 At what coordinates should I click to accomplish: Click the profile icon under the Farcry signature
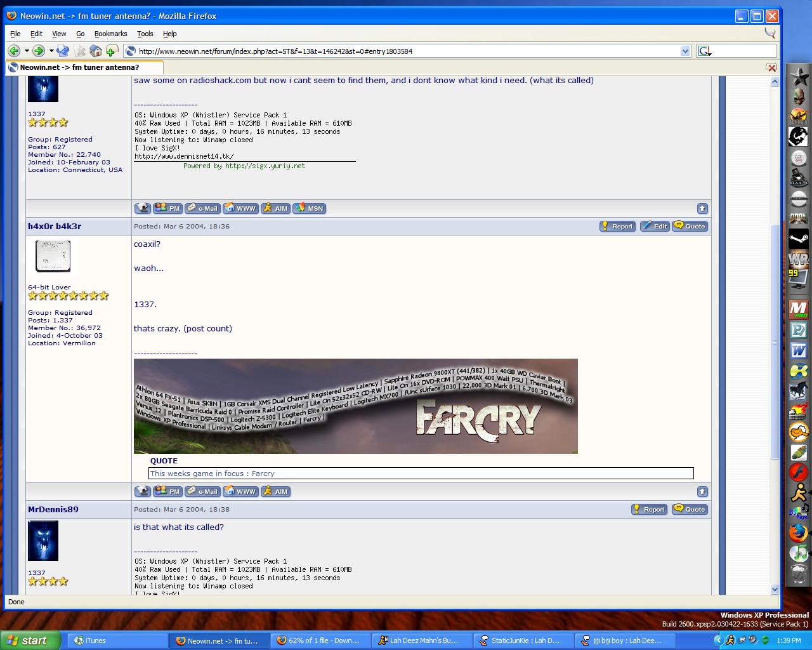pos(143,491)
